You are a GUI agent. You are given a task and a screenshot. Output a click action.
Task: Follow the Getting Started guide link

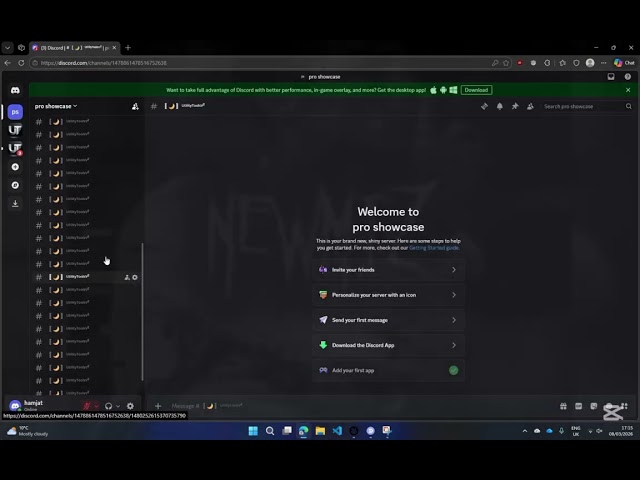[434, 248]
